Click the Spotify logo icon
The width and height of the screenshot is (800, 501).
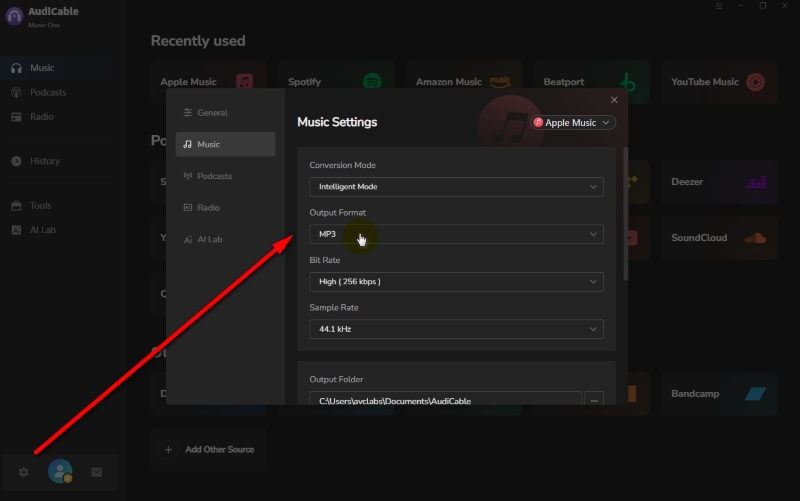[372, 82]
